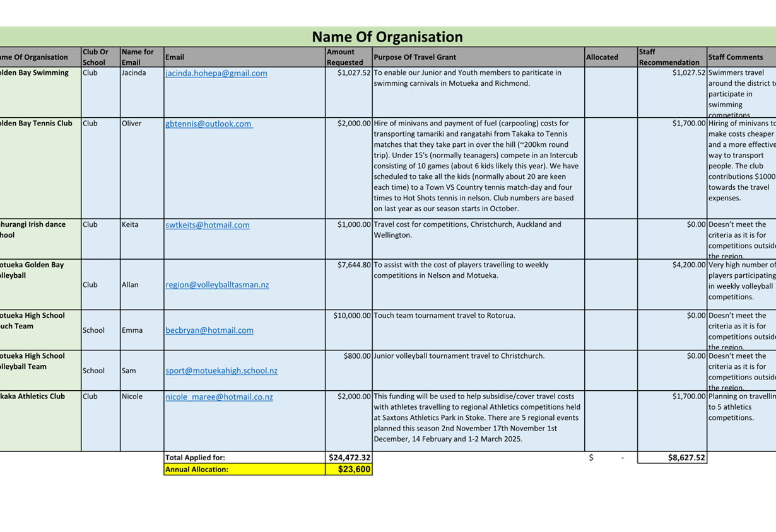This screenshot has height=532, width=776.
Task: Click the $800.00 amount requested cell
Action: [x=348, y=370]
